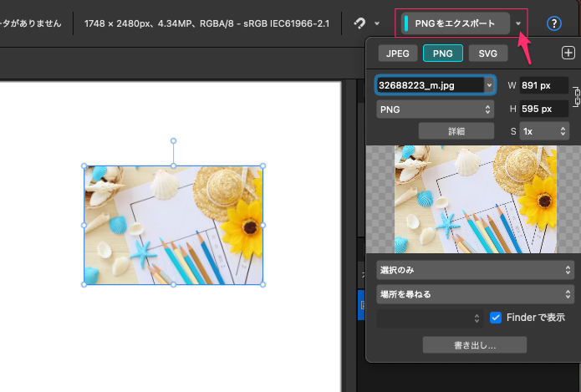Switch to the JPEG format tab
The height and width of the screenshot is (392, 581).
coord(398,54)
